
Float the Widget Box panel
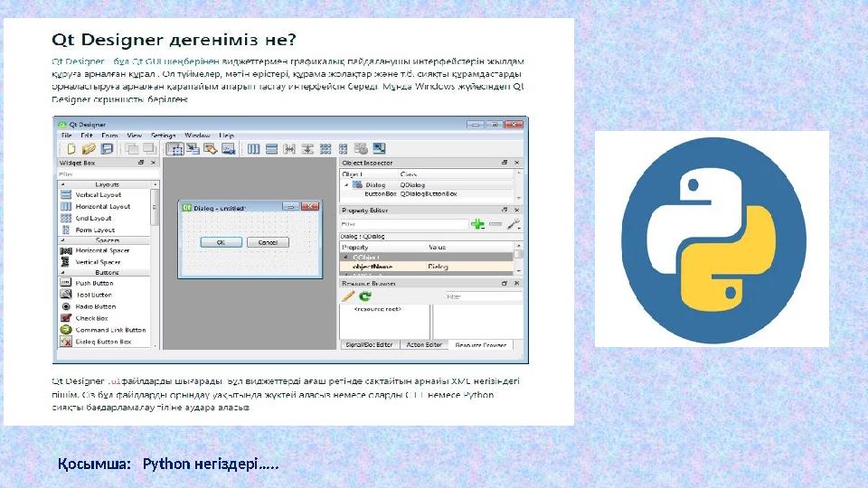[141, 163]
